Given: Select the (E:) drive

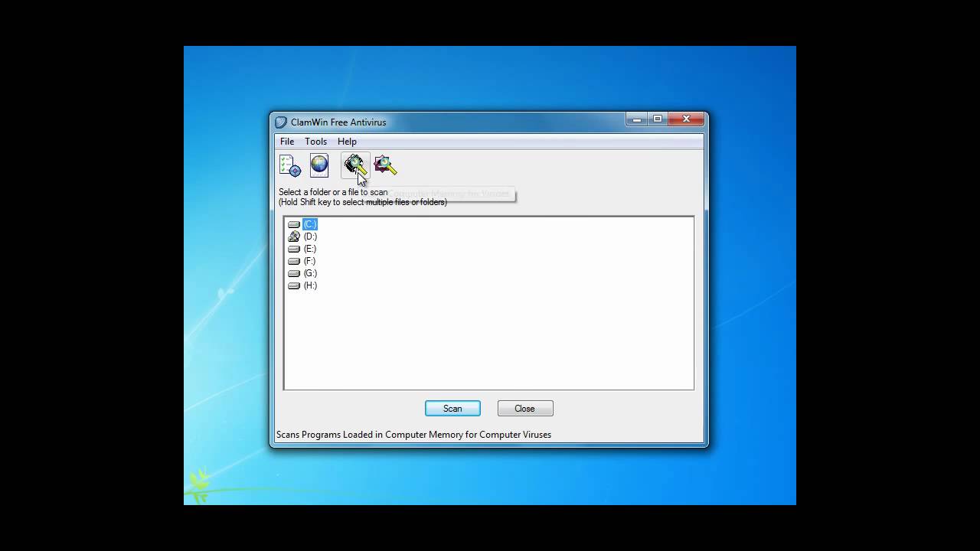Looking at the screenshot, I should tap(309, 249).
